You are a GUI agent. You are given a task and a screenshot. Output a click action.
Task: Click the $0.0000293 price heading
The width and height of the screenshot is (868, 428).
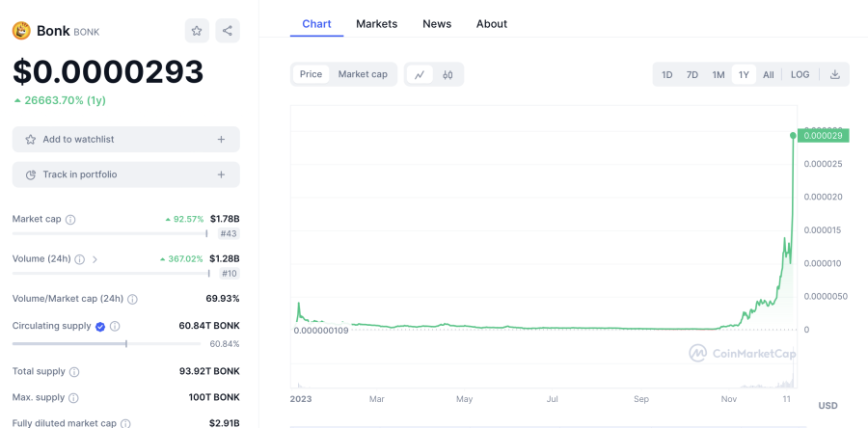point(108,71)
